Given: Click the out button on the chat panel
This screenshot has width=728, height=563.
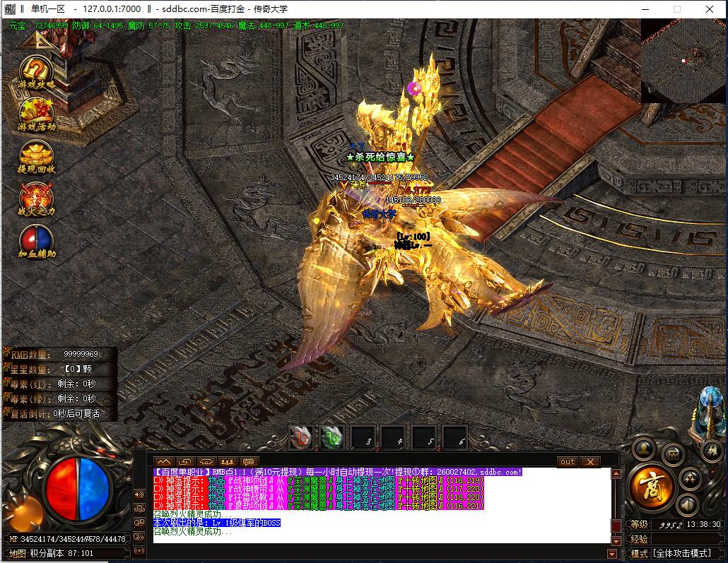Looking at the screenshot, I should 568,462.
